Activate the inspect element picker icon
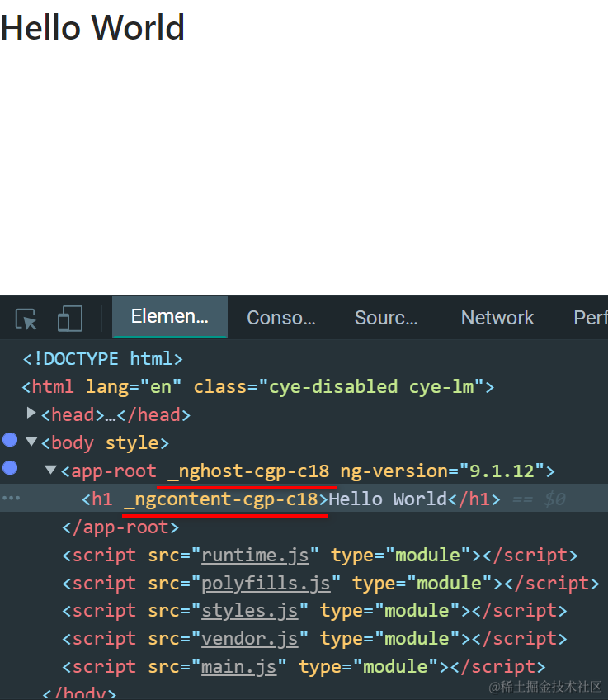Screen dimensions: 608x700 tap(26, 319)
